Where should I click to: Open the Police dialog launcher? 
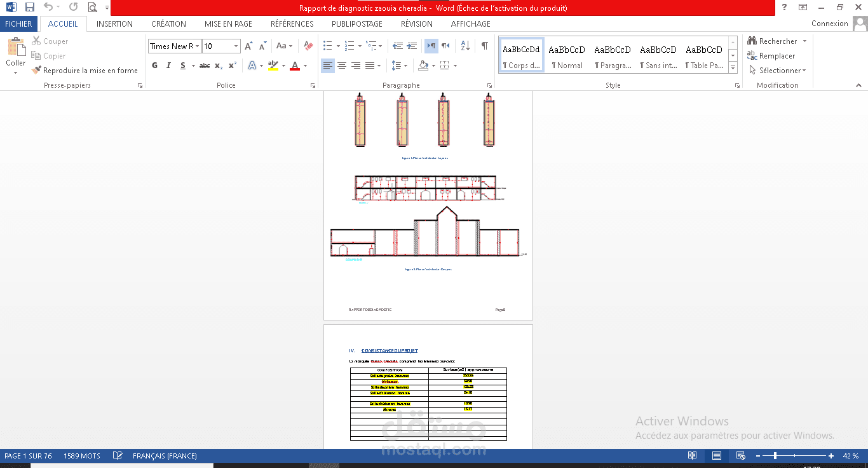313,85
